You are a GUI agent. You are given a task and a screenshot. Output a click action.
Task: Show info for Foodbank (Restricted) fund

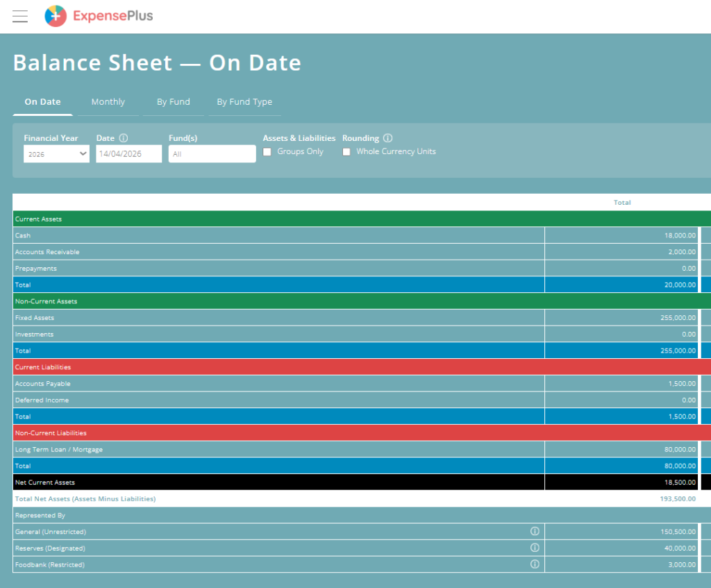point(535,564)
